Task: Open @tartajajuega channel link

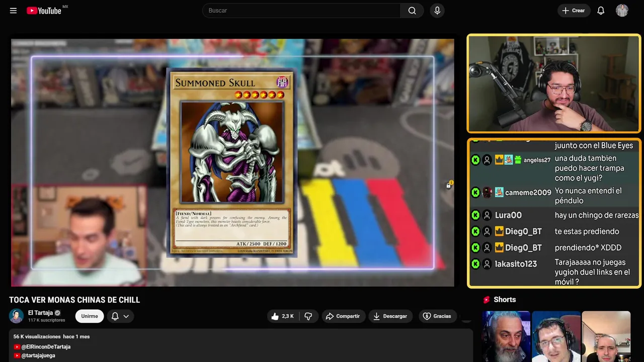Action: 38,355
